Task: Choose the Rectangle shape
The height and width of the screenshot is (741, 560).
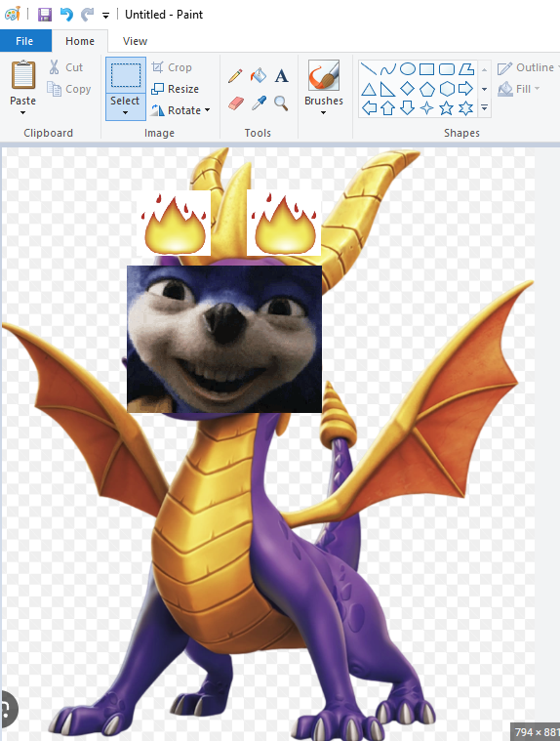Action: click(427, 69)
